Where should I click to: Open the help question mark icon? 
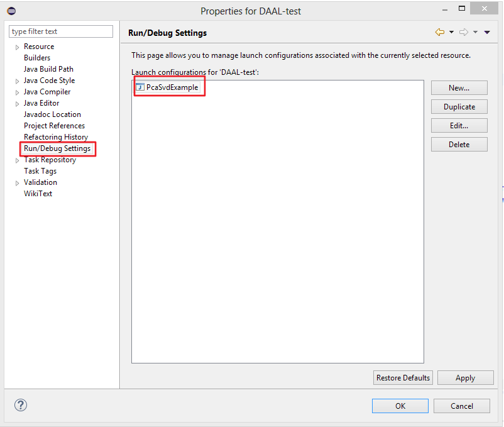pyautogui.click(x=20, y=406)
